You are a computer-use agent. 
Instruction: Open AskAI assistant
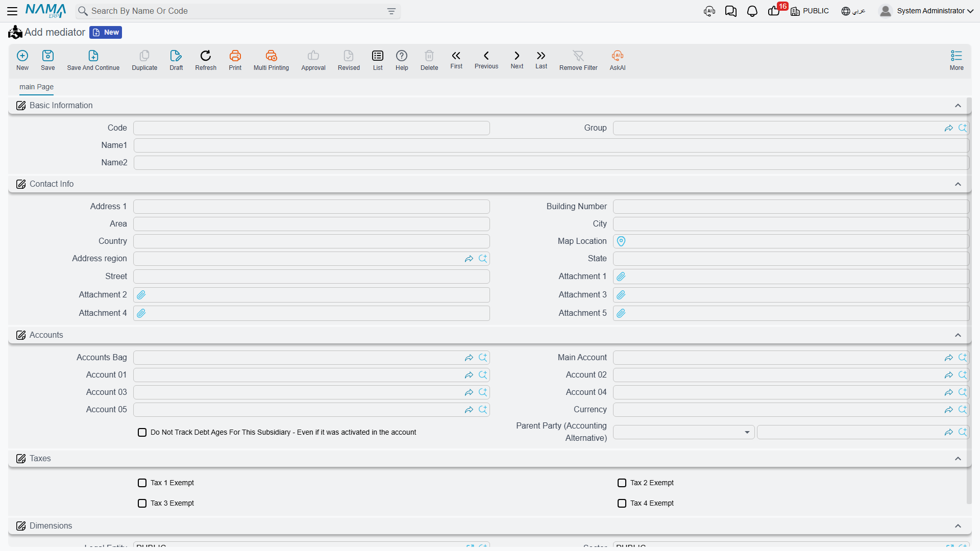pos(618,60)
